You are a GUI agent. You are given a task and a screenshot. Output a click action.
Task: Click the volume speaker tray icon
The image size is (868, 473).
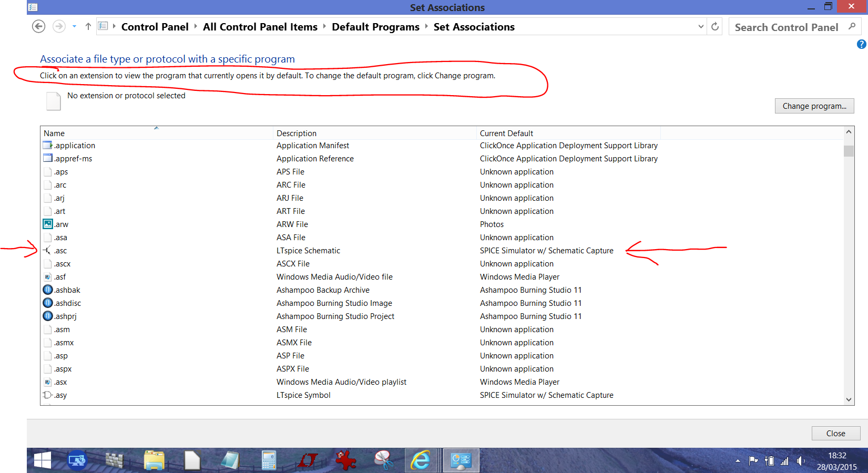coord(800,461)
